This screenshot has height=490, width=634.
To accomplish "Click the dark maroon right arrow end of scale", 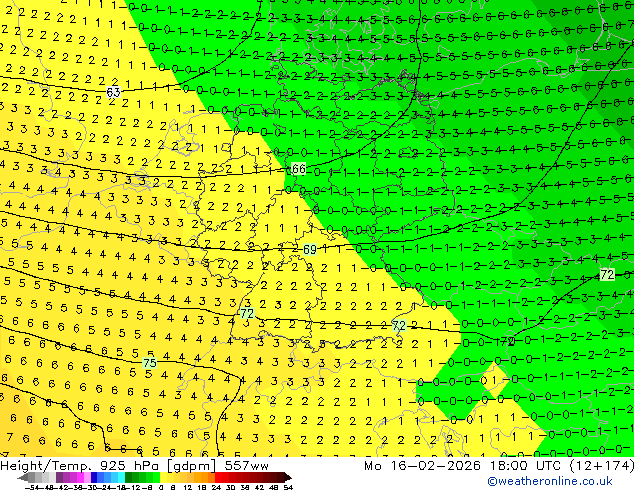I will pos(288,477).
